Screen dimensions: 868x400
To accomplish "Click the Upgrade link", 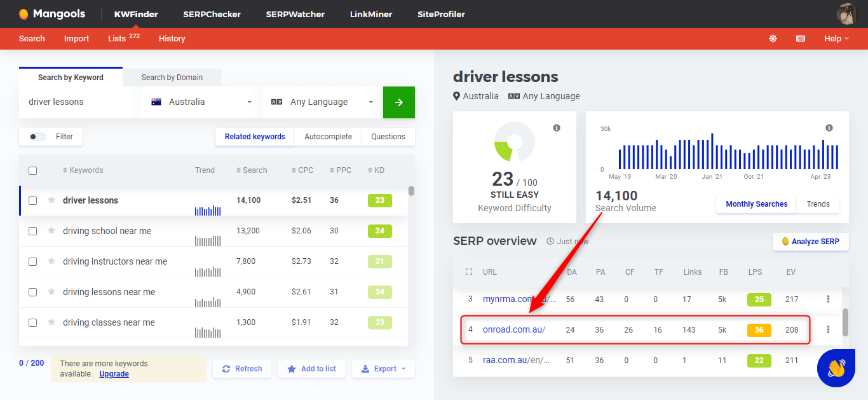I will pos(114,374).
